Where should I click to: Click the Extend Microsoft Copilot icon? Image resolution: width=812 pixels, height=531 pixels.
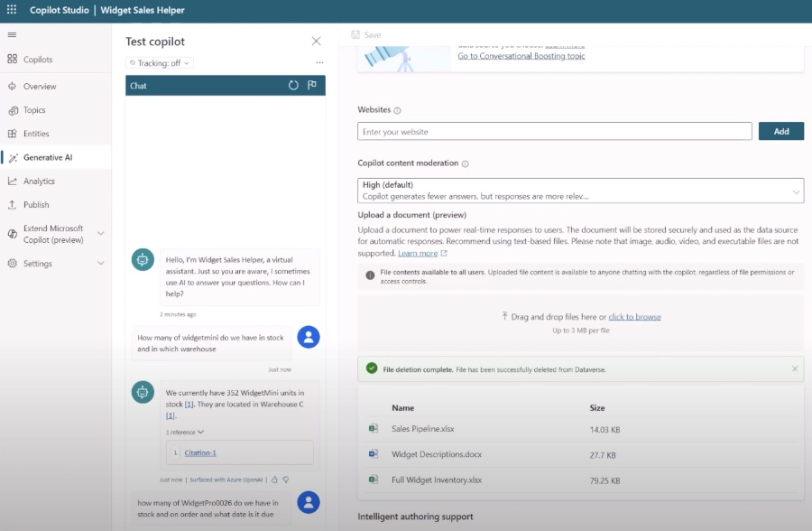coord(13,234)
